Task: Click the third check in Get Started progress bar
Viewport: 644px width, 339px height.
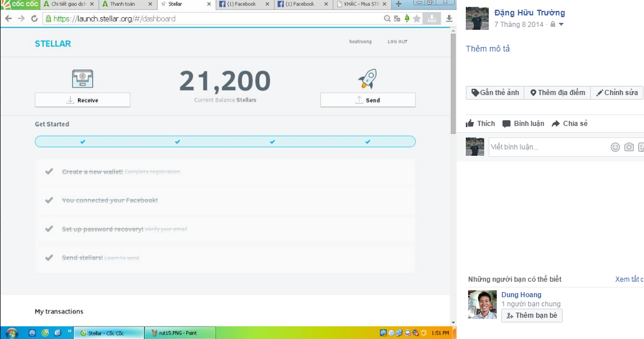Action: click(x=272, y=141)
